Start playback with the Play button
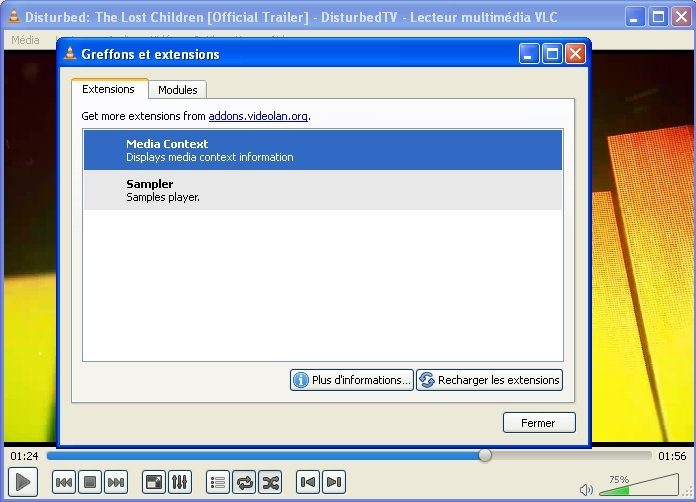The width and height of the screenshot is (696, 502). pos(23,482)
